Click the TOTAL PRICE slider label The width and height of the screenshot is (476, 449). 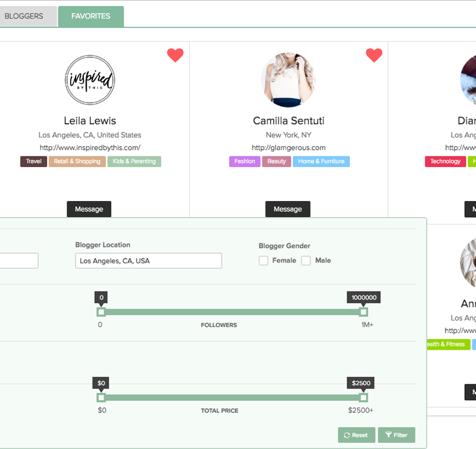click(220, 410)
